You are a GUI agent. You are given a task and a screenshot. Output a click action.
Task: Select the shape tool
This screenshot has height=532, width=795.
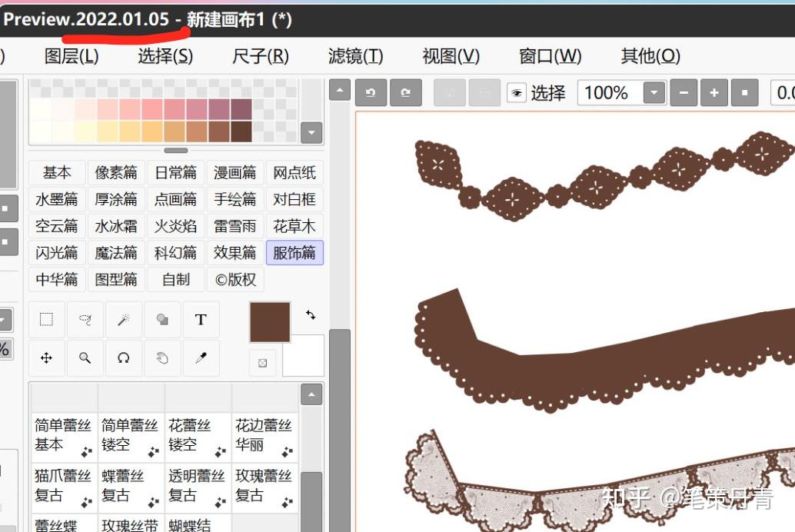tap(162, 320)
